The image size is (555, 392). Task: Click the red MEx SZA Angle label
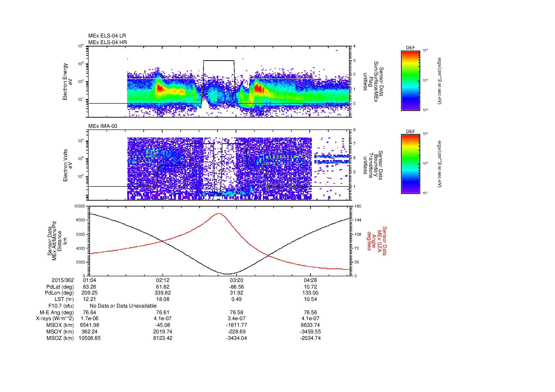pos(377,241)
